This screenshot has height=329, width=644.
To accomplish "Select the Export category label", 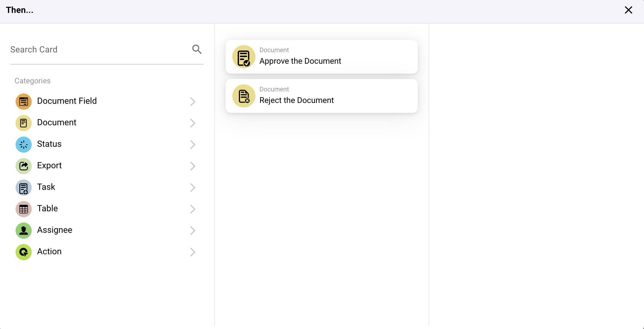I will pos(49,166).
